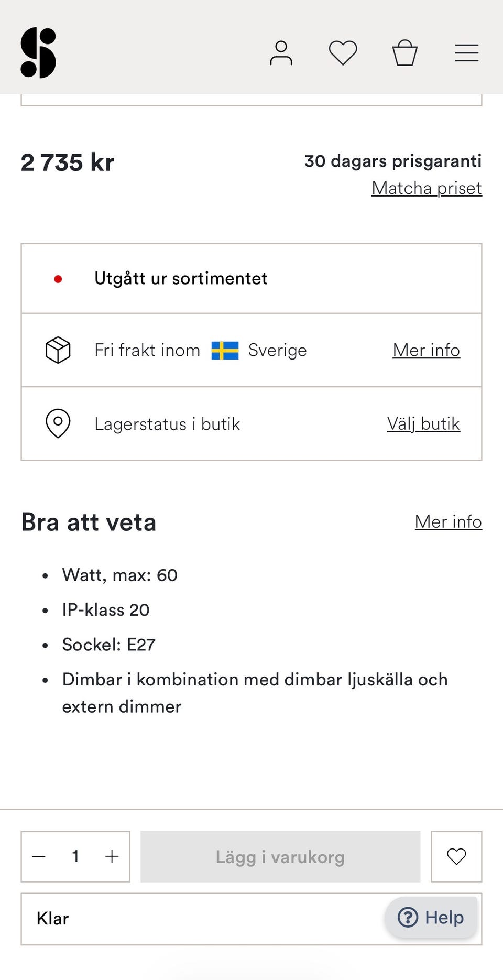
Task: Click the quantity number field
Action: click(x=75, y=857)
